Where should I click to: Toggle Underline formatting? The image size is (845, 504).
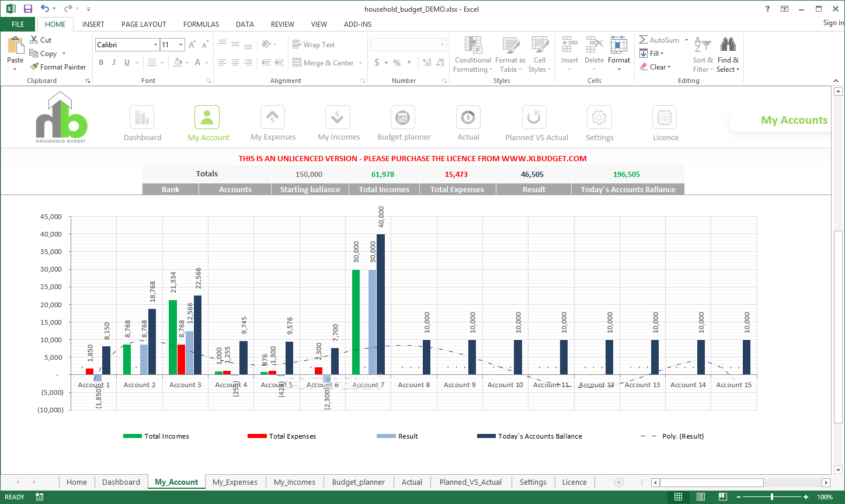[x=127, y=62]
